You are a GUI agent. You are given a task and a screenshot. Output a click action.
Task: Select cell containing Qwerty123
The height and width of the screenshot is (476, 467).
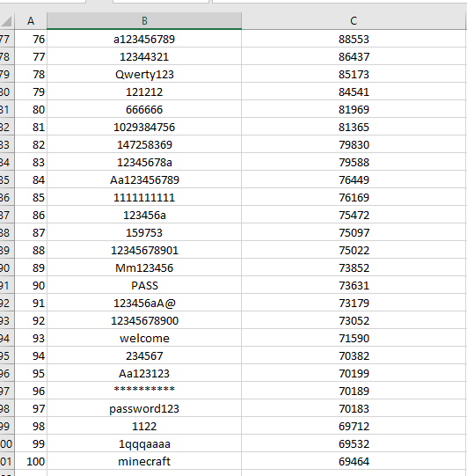(x=144, y=74)
